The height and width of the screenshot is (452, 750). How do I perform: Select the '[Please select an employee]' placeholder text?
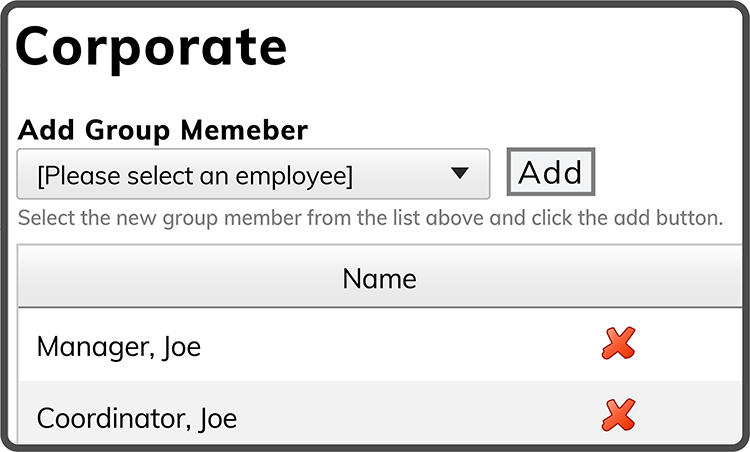point(195,176)
